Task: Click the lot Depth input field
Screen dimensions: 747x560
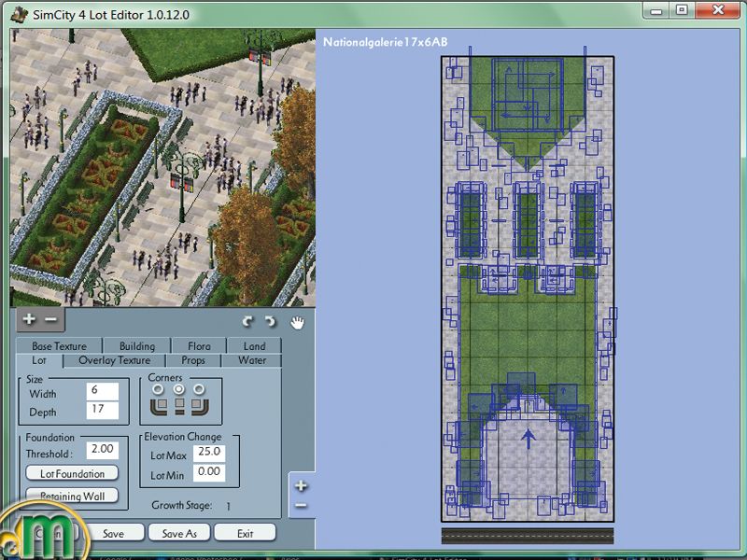Action: pyautogui.click(x=103, y=410)
